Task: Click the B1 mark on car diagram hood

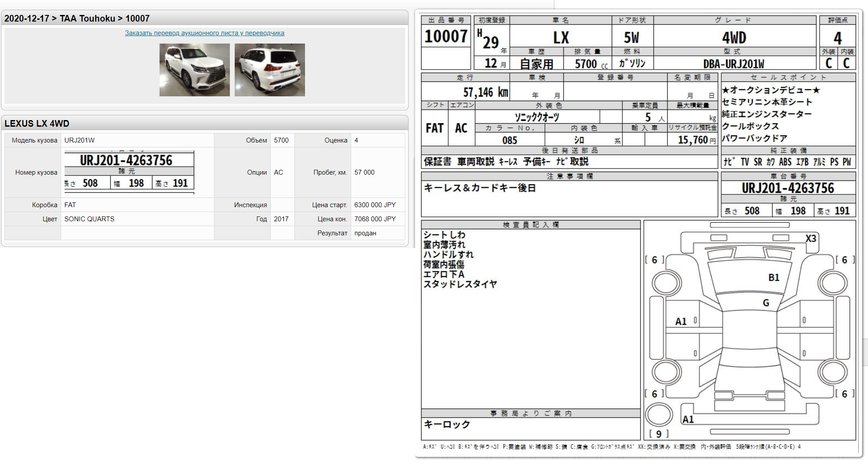Action: (774, 278)
